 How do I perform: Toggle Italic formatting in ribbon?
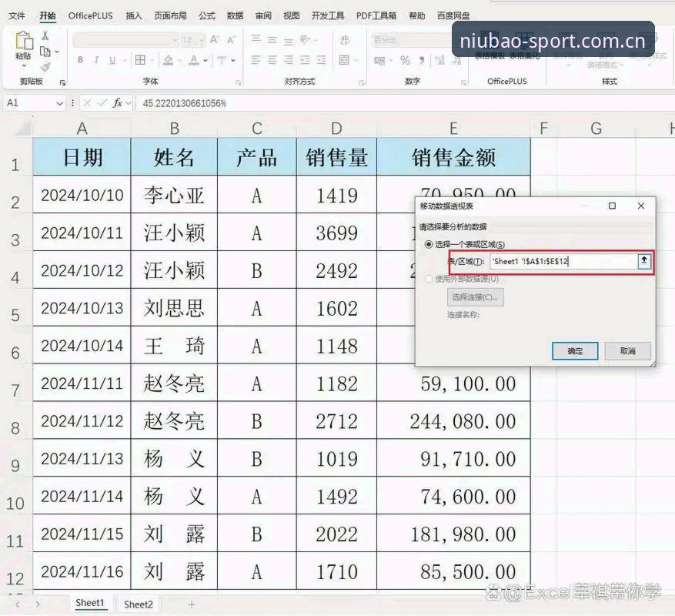[96, 60]
